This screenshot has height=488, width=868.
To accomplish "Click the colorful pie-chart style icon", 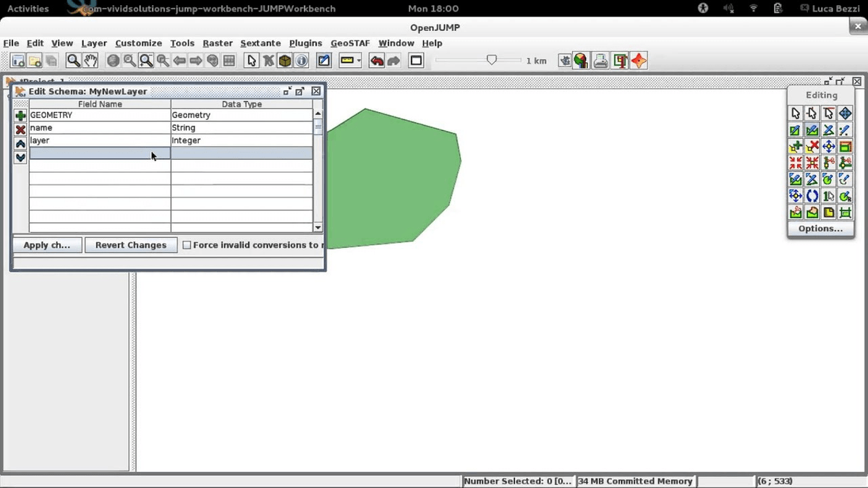I will tap(581, 61).
